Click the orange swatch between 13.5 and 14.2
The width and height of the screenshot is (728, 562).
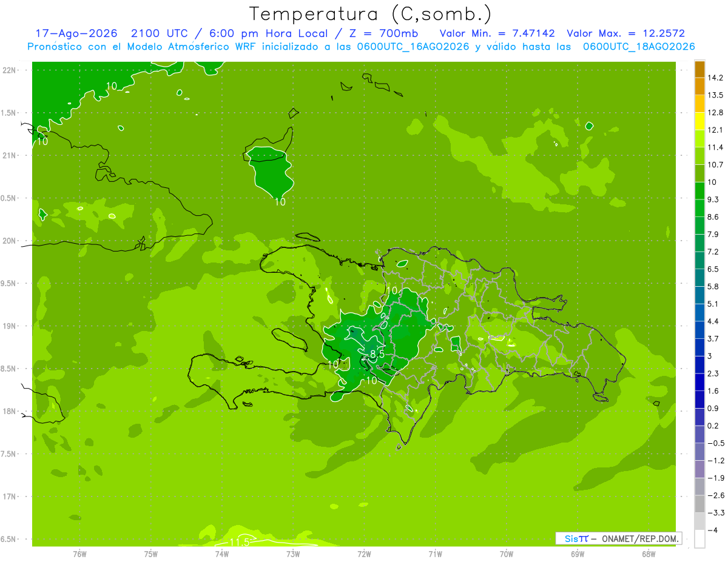coord(699,86)
